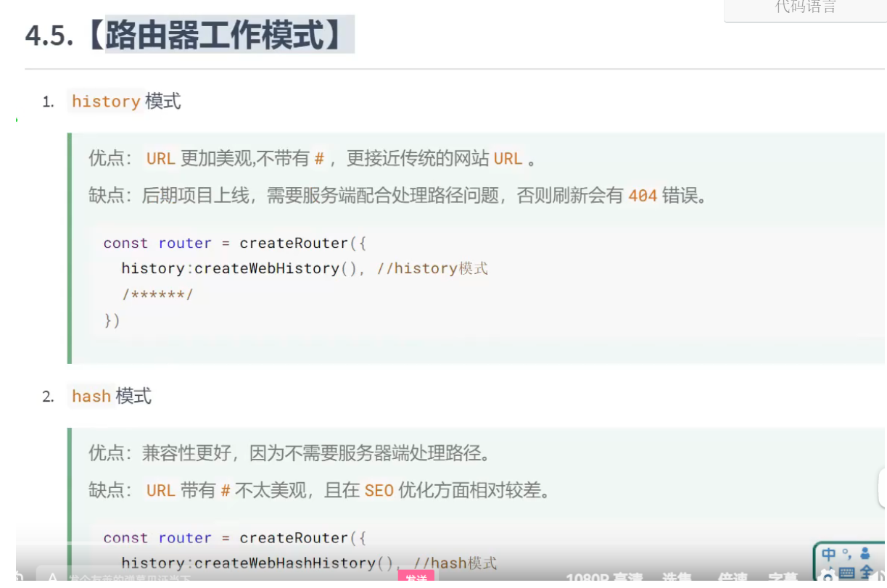Click the 'history' inline code label
Image resolution: width=887 pixels, height=588 pixels.
pos(106,101)
